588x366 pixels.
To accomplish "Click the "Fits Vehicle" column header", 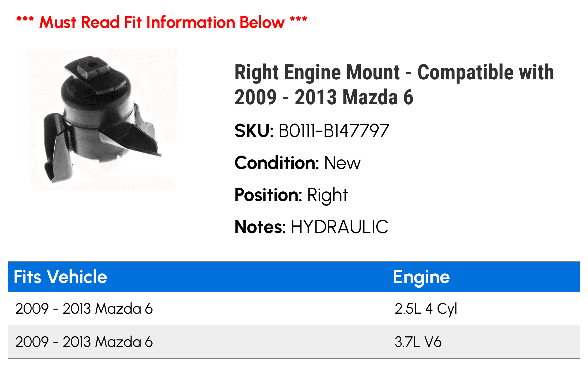I will 61,277.
